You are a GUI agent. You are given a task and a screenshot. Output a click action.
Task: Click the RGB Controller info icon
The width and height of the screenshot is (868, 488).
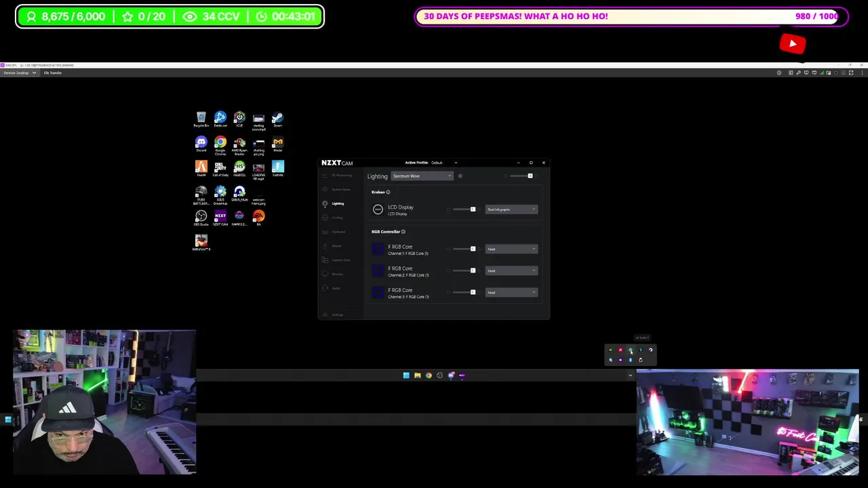[x=403, y=232]
